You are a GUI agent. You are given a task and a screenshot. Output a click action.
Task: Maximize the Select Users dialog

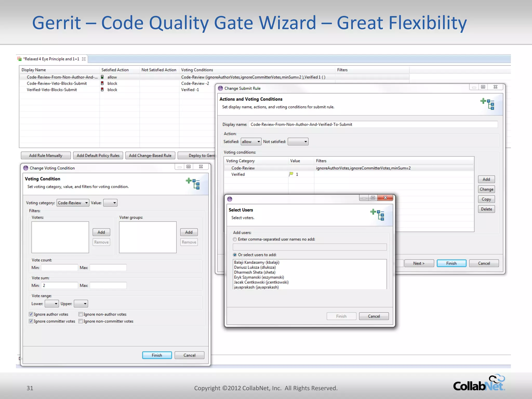pos(373,198)
